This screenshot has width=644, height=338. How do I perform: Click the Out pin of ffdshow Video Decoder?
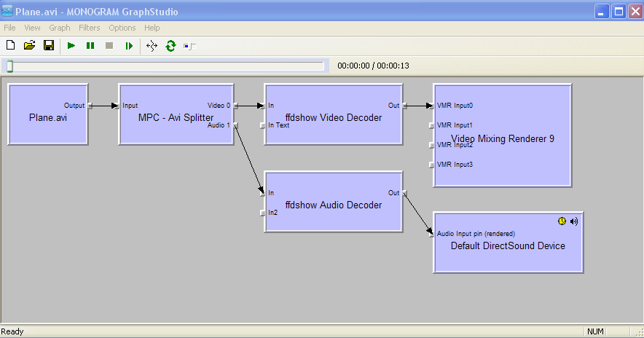tap(404, 106)
